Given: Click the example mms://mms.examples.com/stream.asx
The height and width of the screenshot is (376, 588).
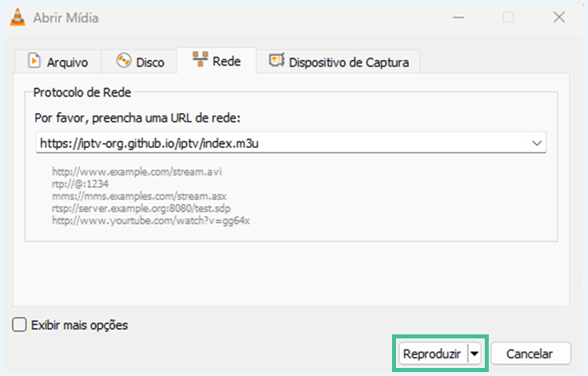Looking at the screenshot, I should [x=139, y=196].
